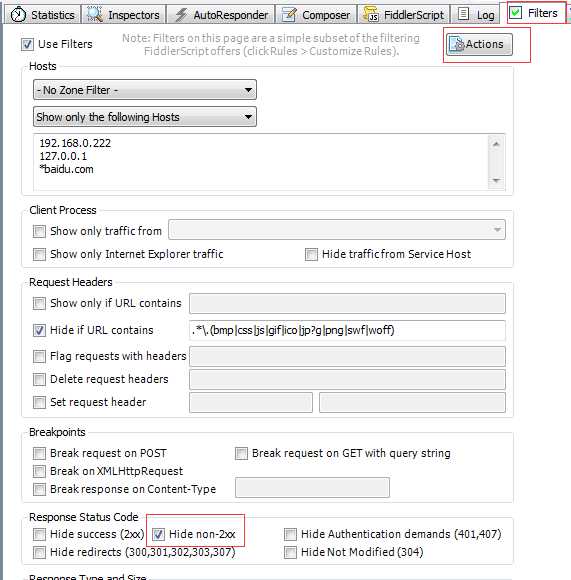
Task: Open the client process selection dropdown
Action: [337, 230]
